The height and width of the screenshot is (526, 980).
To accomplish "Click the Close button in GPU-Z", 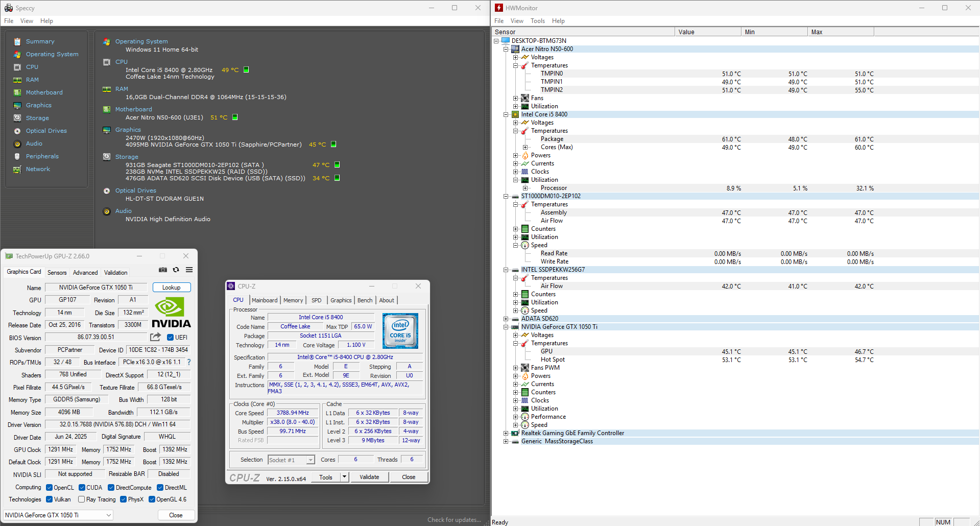I will pos(176,515).
